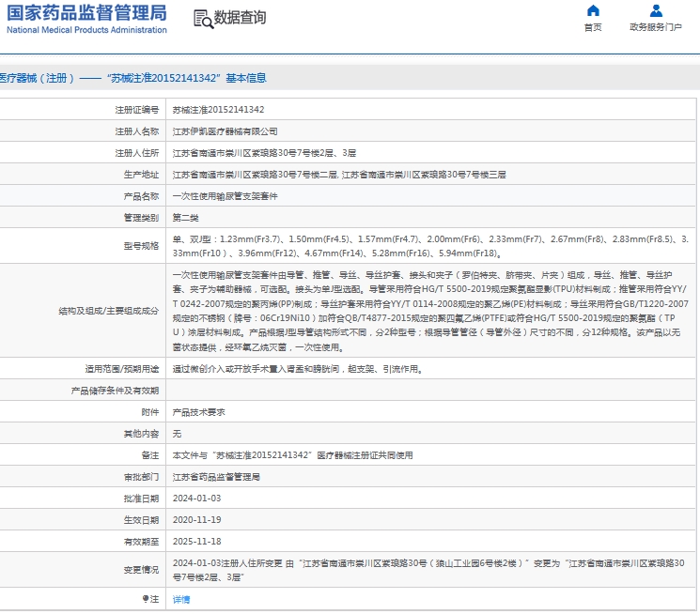The width and height of the screenshot is (700, 614).
Task: Click management class value 第二类
Action: (x=186, y=218)
